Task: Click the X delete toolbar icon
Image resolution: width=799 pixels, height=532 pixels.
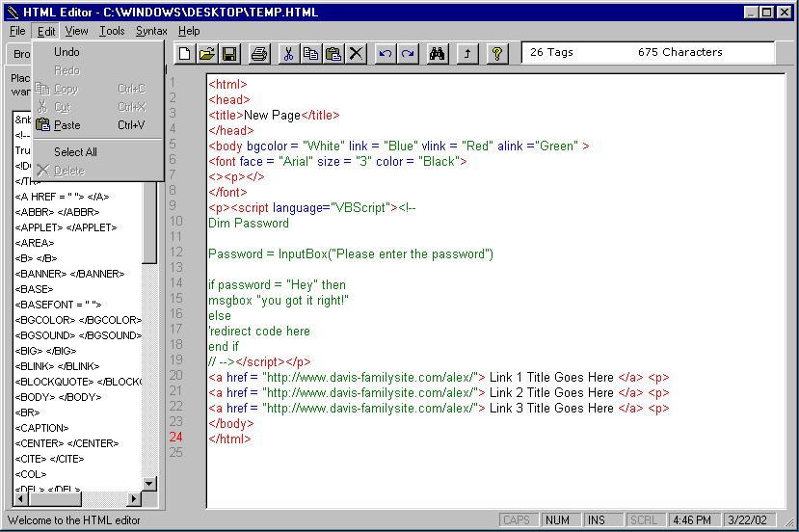Action: point(356,54)
